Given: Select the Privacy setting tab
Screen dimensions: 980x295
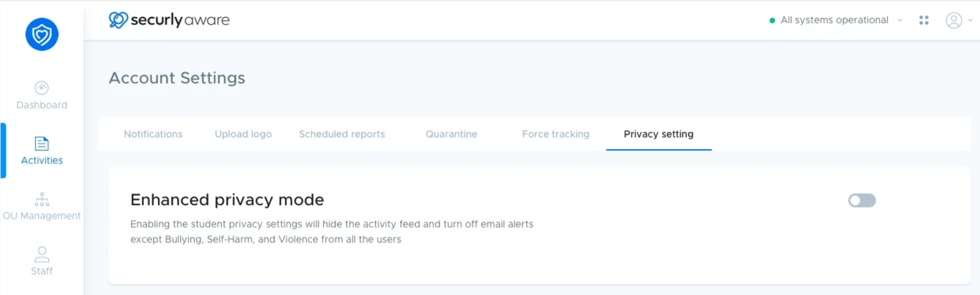Looking at the screenshot, I should coord(658,134).
